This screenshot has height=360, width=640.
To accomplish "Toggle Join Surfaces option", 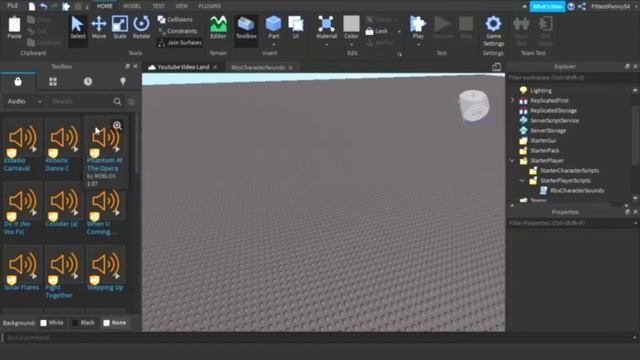I will click(x=180, y=42).
